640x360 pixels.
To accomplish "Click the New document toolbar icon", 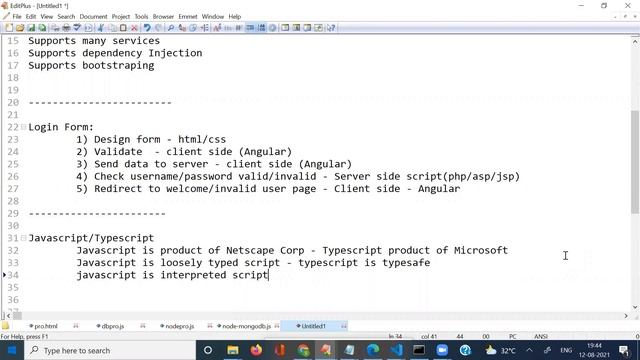I will [9, 28].
